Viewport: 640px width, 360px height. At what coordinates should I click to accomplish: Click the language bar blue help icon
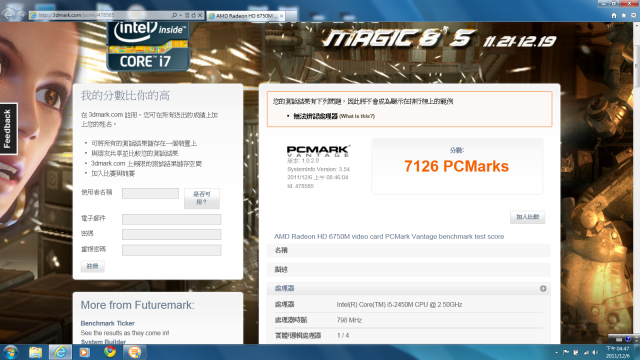628,339
